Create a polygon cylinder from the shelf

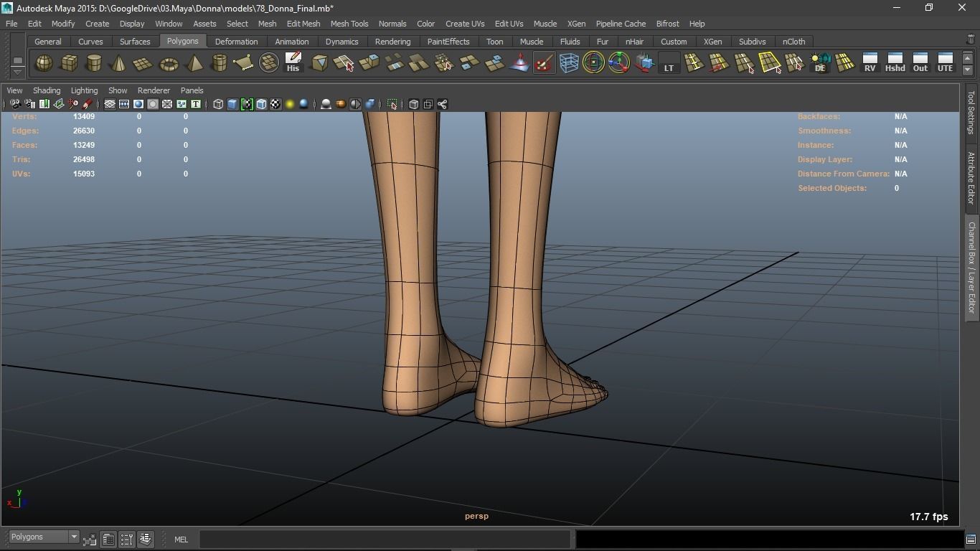pos(94,63)
